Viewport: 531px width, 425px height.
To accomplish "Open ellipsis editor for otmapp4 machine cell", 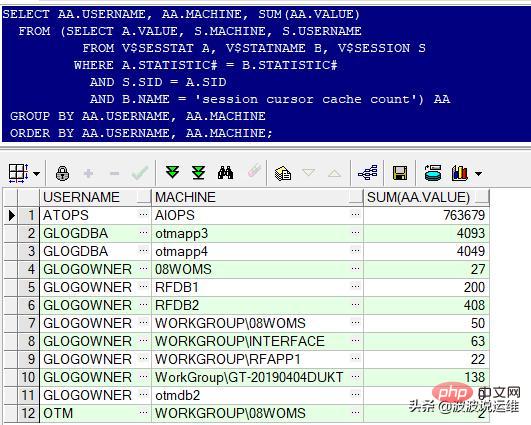I will coord(356,251).
